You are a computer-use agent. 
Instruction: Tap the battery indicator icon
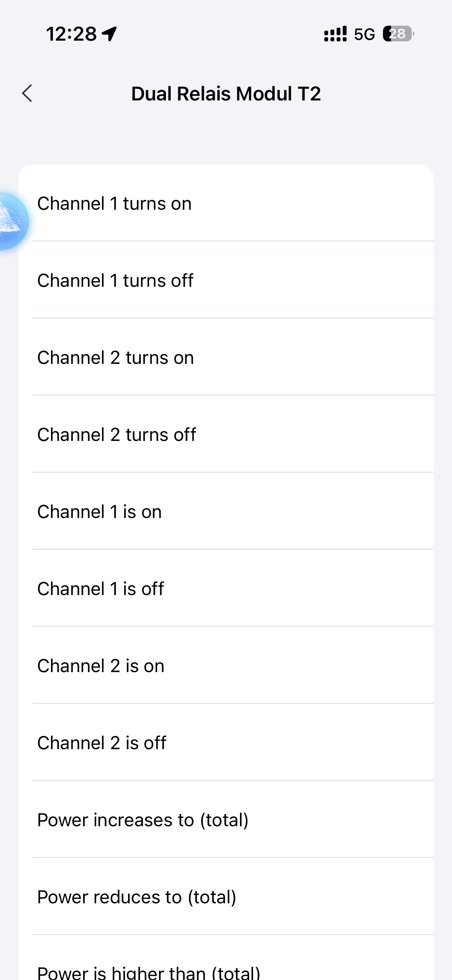point(398,34)
